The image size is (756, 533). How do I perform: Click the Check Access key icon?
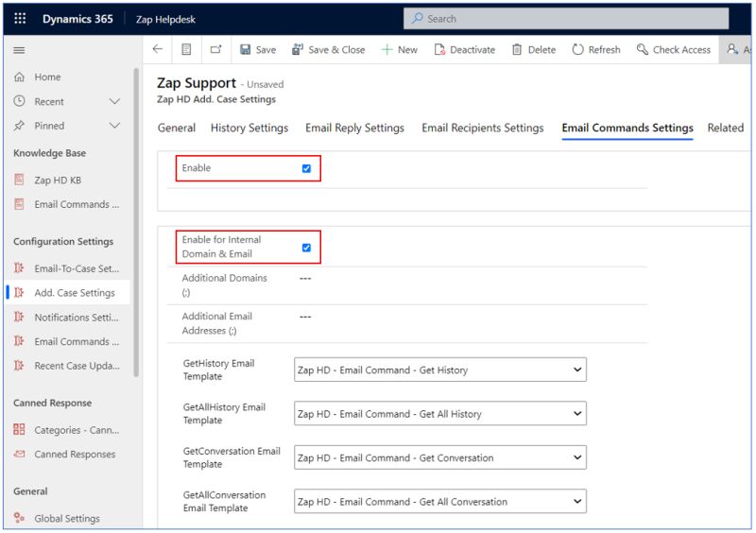[x=643, y=50]
